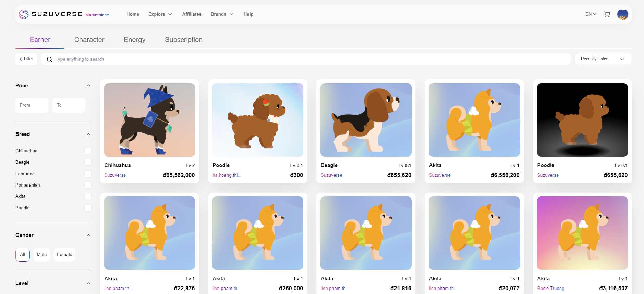The image size is (644, 294).
Task: Click the user profile avatar
Action: 622,14
